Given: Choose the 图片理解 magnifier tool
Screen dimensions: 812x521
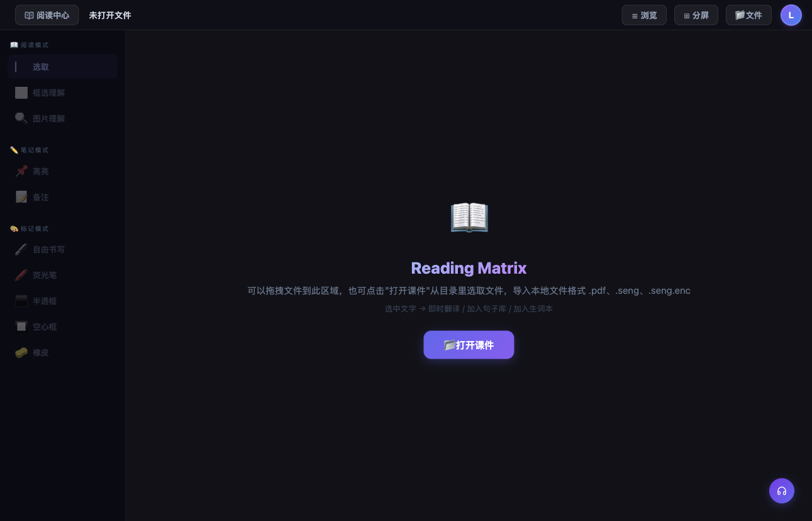Looking at the screenshot, I should (62, 118).
